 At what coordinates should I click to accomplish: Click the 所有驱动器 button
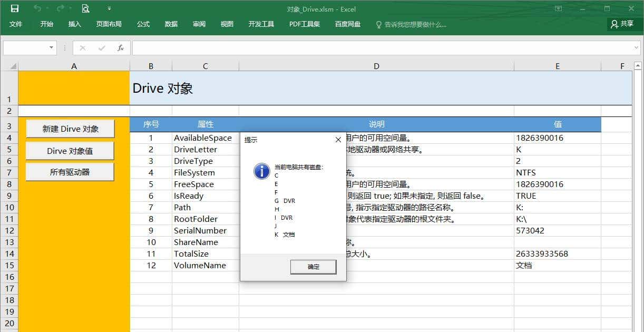coord(70,171)
